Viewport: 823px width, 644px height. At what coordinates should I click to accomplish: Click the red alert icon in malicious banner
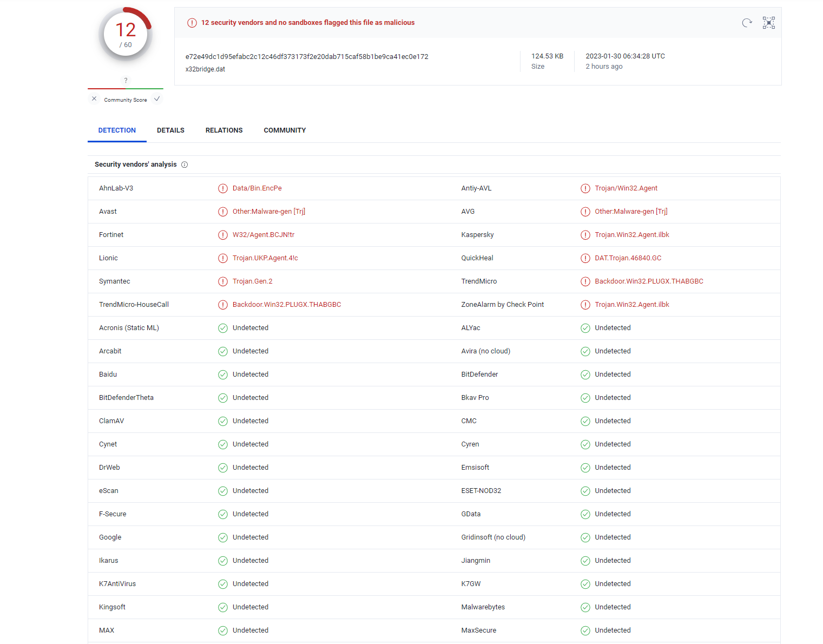point(192,23)
